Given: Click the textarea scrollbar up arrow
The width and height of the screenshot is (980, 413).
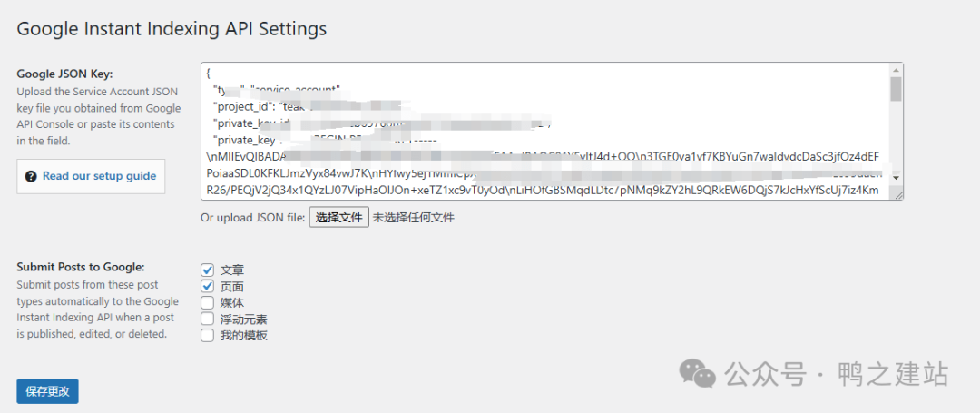Looking at the screenshot, I should click(x=896, y=70).
